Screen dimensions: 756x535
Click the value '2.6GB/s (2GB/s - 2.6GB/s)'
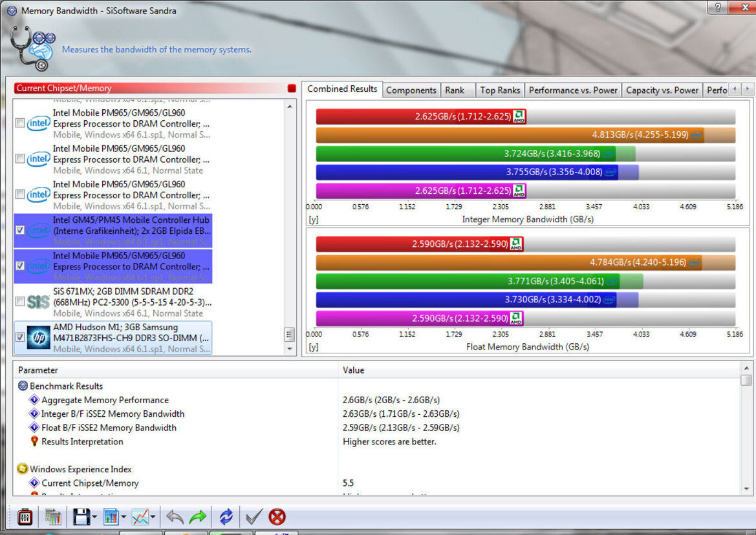391,400
